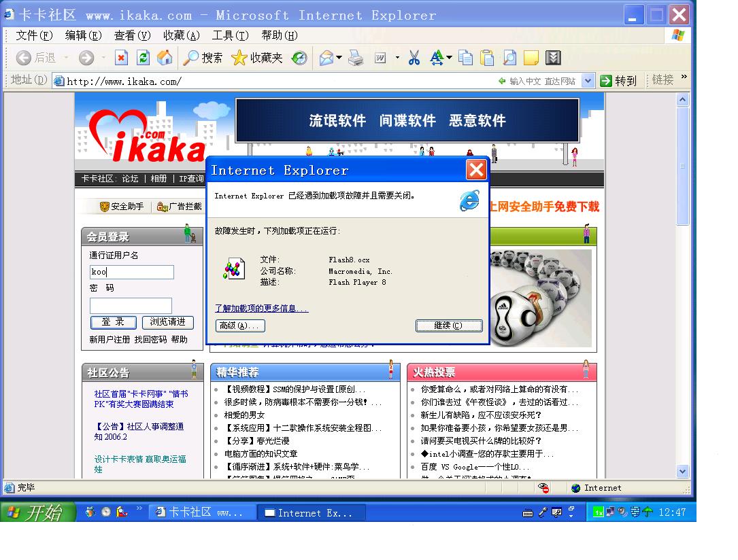Viewport: 738px width, 560px height.
Task: Stop page loading with red X icon
Action: [x=122, y=58]
